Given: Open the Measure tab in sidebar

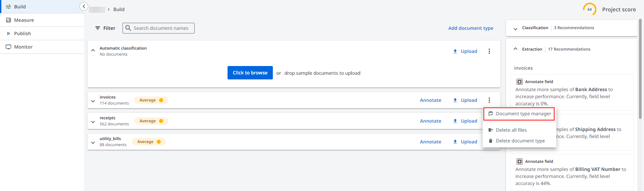Looking at the screenshot, I should pos(24,20).
